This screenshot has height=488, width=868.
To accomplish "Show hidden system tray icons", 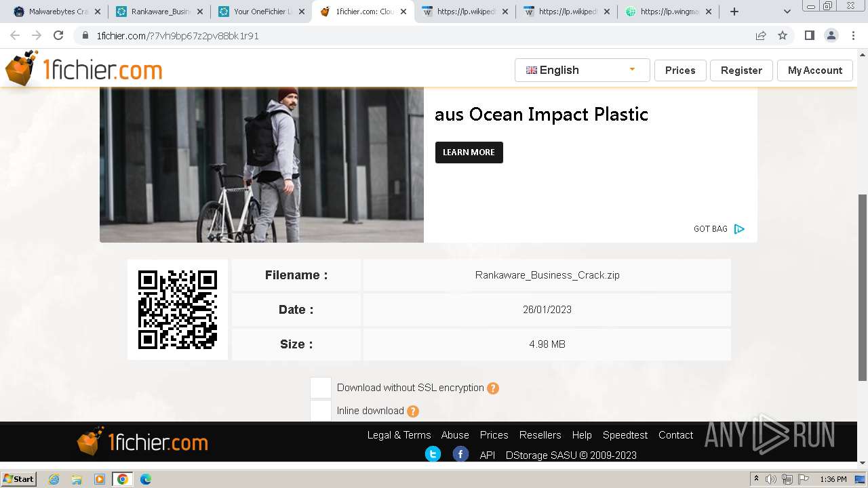I will point(756,479).
